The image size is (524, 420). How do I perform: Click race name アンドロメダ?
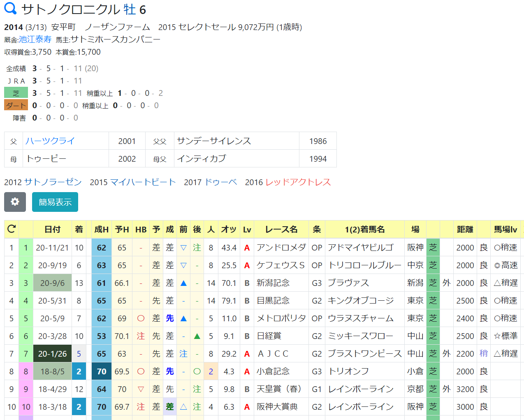coord(281,248)
